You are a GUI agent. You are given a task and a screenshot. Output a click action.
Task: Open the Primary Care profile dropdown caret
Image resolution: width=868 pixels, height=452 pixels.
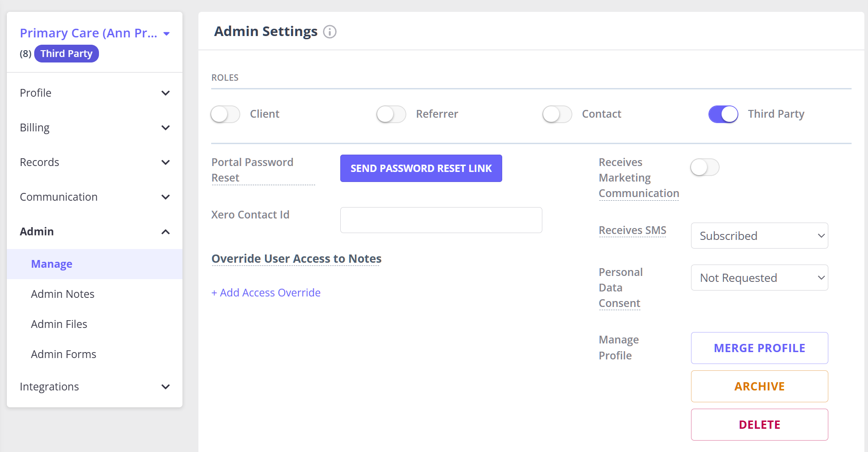point(166,34)
